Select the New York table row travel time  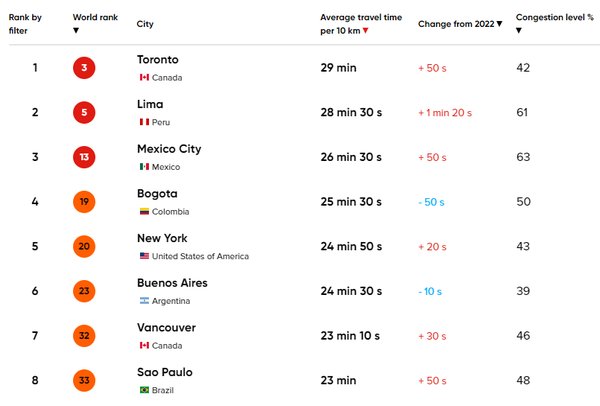pos(351,246)
